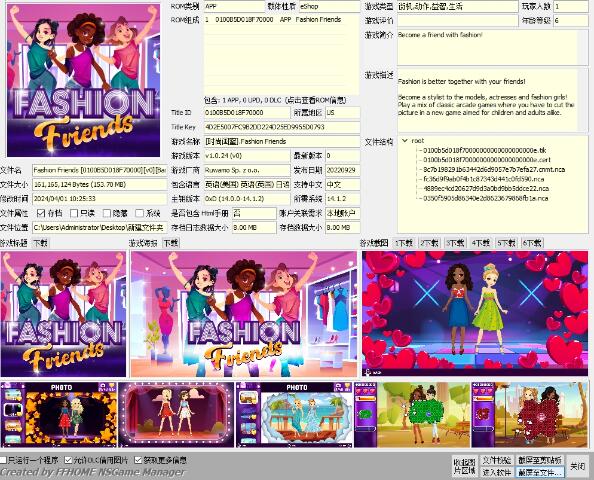Click the 包含: 1 APP, 0 UPD, 0 DLC info text
Image resolution: width=594 pixels, height=480 pixels.
[275, 100]
